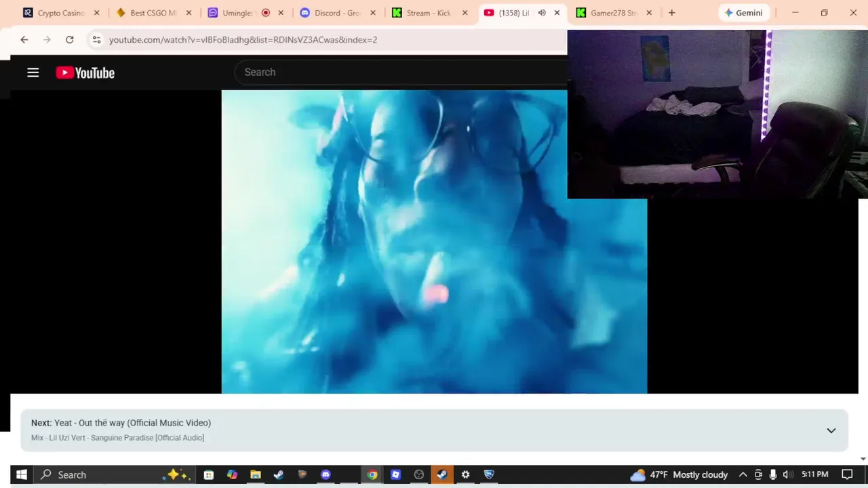Click the YouTube logo to go home
Image resolution: width=868 pixels, height=488 pixels.
85,73
